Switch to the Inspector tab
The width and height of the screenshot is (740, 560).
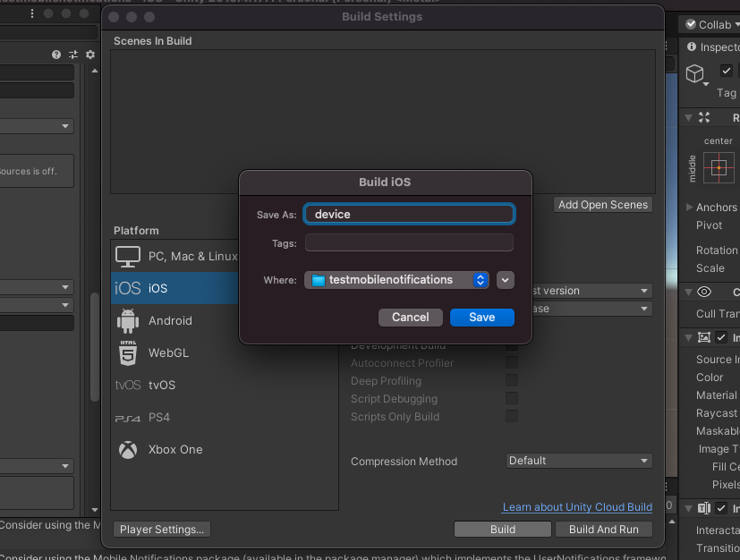point(713,47)
